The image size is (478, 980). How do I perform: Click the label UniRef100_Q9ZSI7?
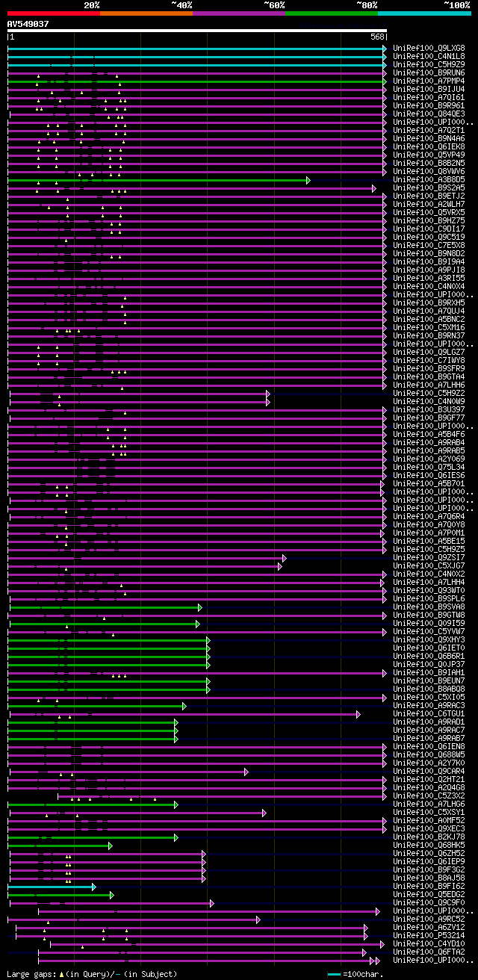pos(429,557)
